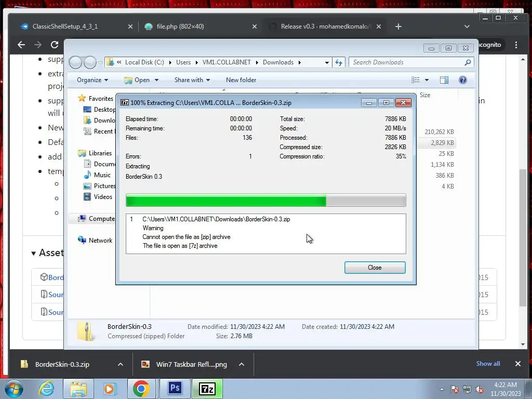Screen dimensions: 532x399
Task: Click the extraction progress bar
Action: 265,200
